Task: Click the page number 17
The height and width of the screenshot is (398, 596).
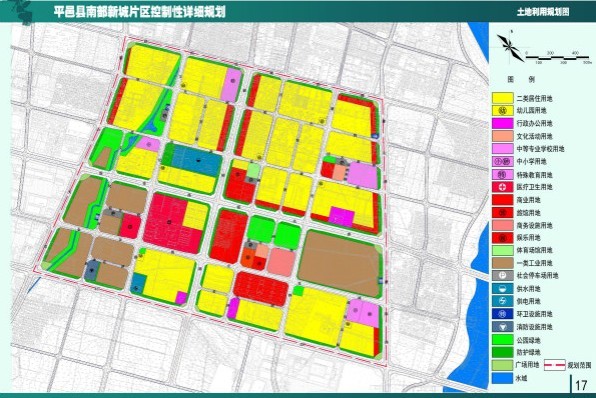Action: tap(581, 385)
